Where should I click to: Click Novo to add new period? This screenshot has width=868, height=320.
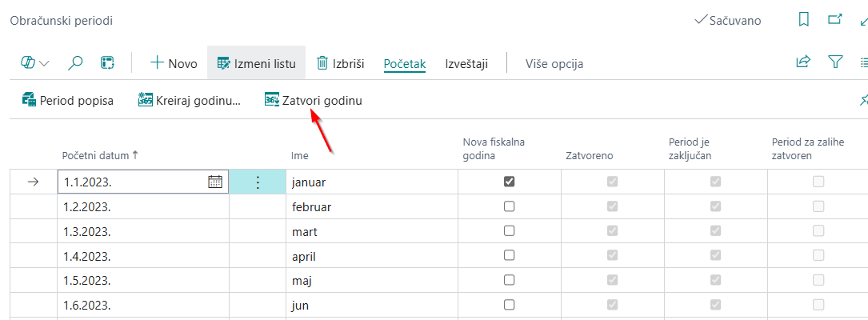pyautogui.click(x=174, y=64)
